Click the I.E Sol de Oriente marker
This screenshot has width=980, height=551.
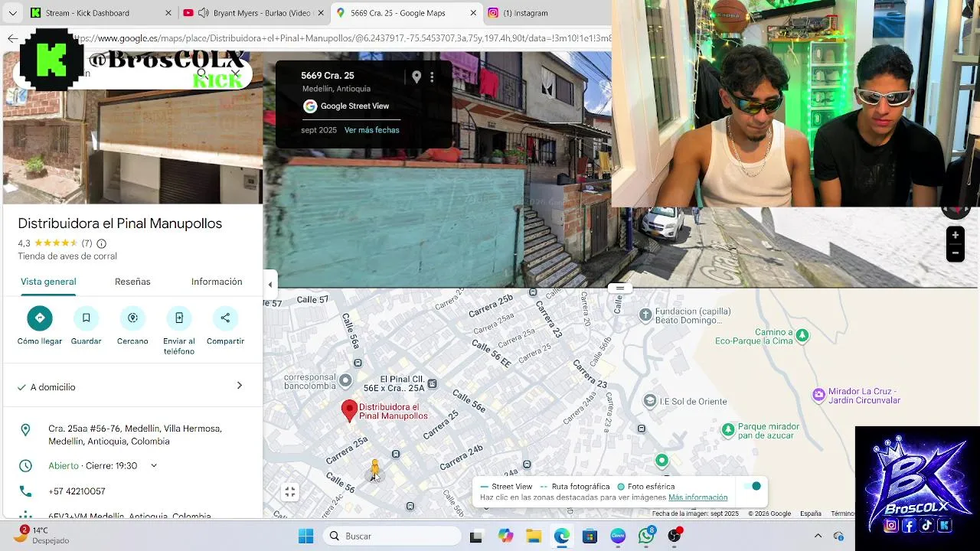coord(650,401)
